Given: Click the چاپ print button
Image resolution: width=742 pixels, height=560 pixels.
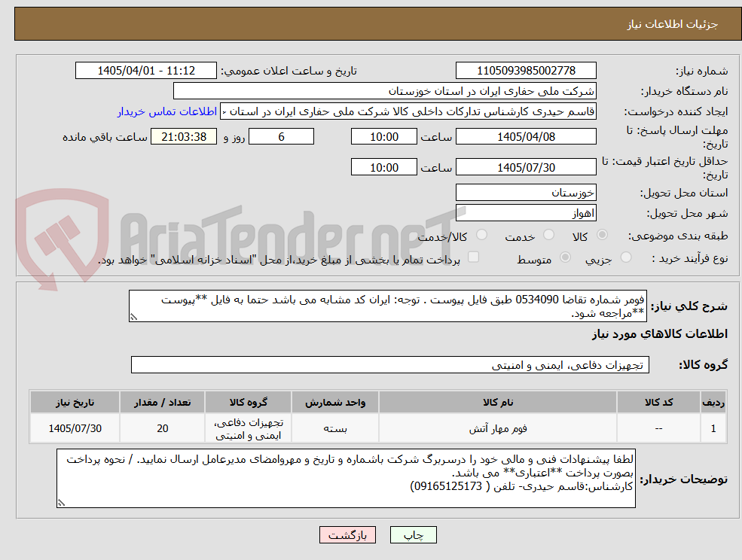Looking at the screenshot, I should 413,535.
